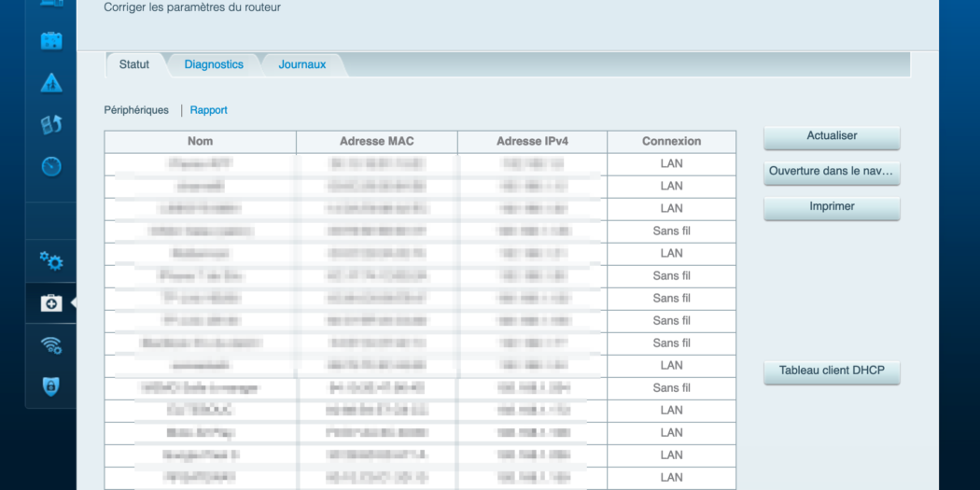Select the Périphériques link
This screenshot has width=980, height=490.
[136, 110]
